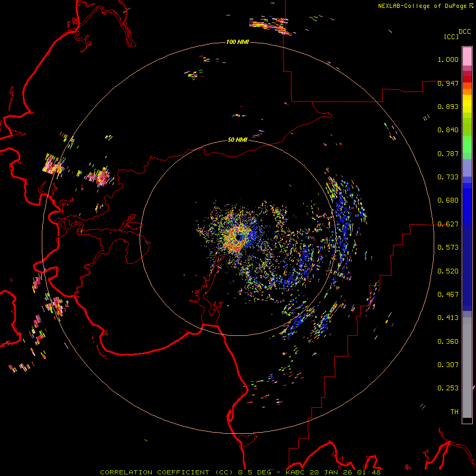
Task: Click the 0.5 DEG elevation angle text
Action: click(x=254, y=472)
